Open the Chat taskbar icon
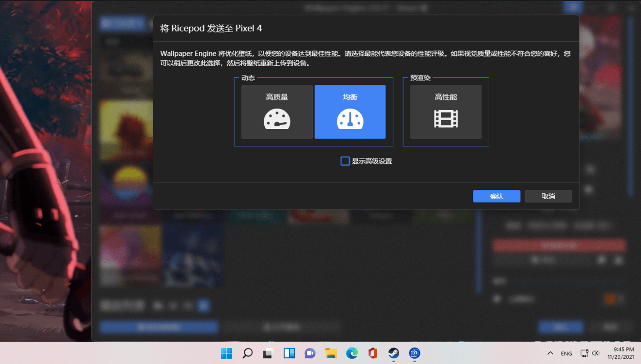Image resolution: width=641 pixels, height=364 pixels. pos(310,353)
